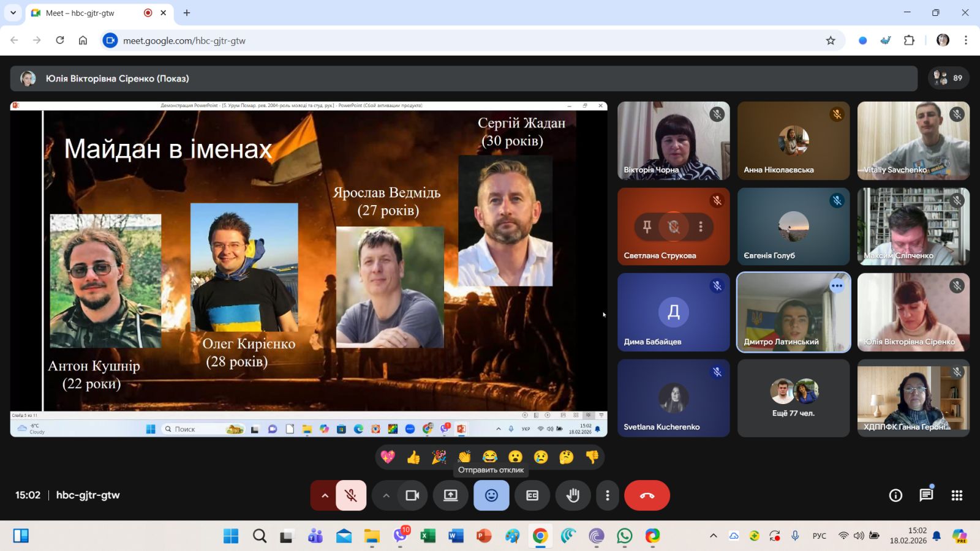Expand microphone audio settings arrow
This screenshot has width=980, height=551.
(325, 495)
